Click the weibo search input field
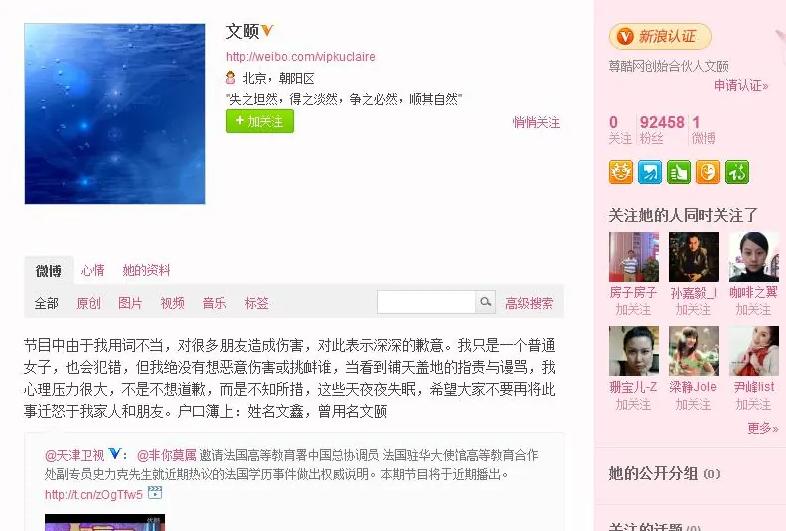 tap(426, 302)
